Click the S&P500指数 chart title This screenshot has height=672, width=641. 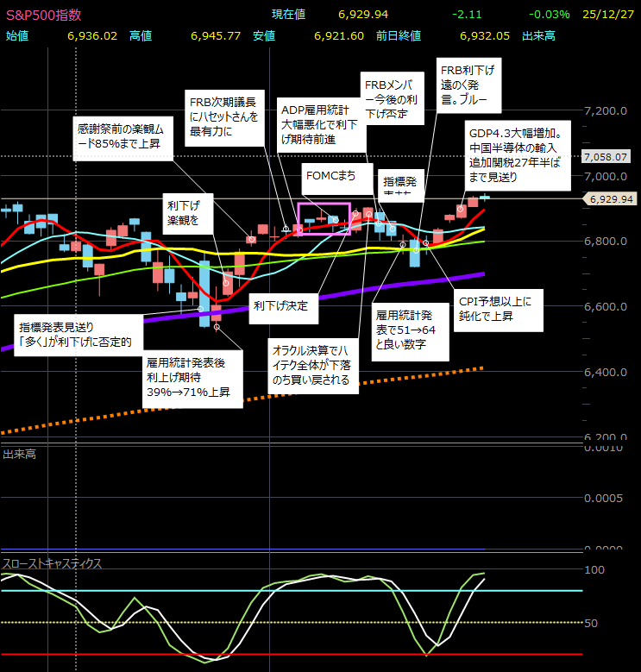pos(44,15)
